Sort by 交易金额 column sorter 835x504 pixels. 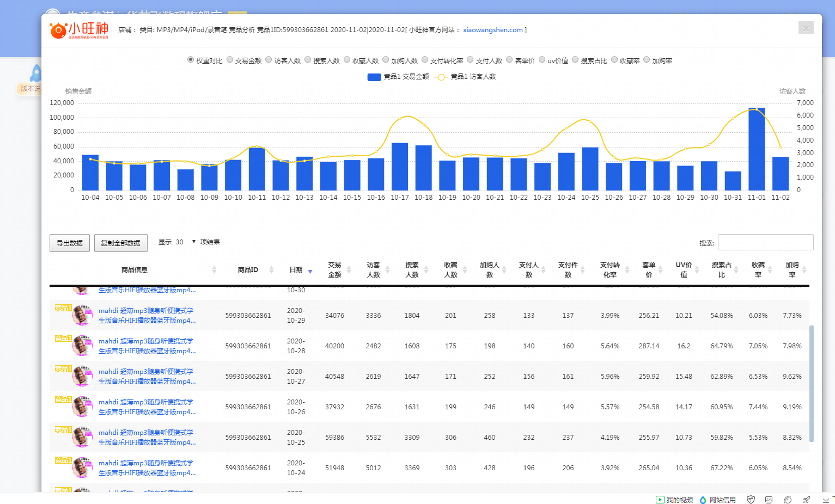[349, 270]
